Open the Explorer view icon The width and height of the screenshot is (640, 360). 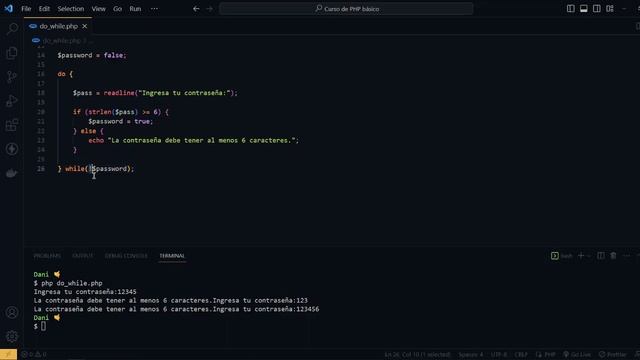tap(12, 53)
